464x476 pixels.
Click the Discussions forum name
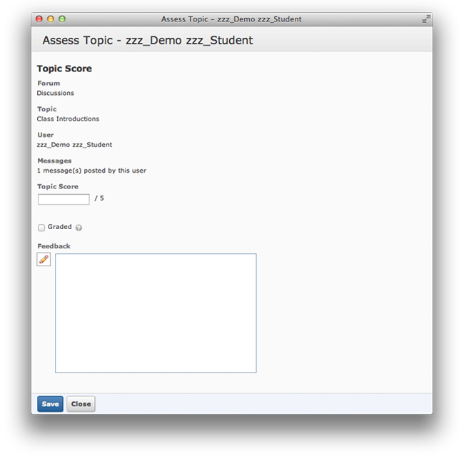[x=55, y=93]
